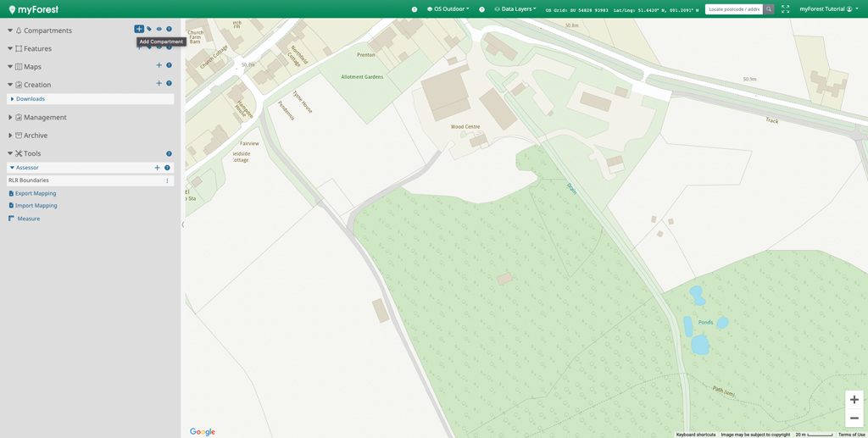This screenshot has height=438, width=868.
Task: Add a new Assessor item
Action: pos(157,168)
